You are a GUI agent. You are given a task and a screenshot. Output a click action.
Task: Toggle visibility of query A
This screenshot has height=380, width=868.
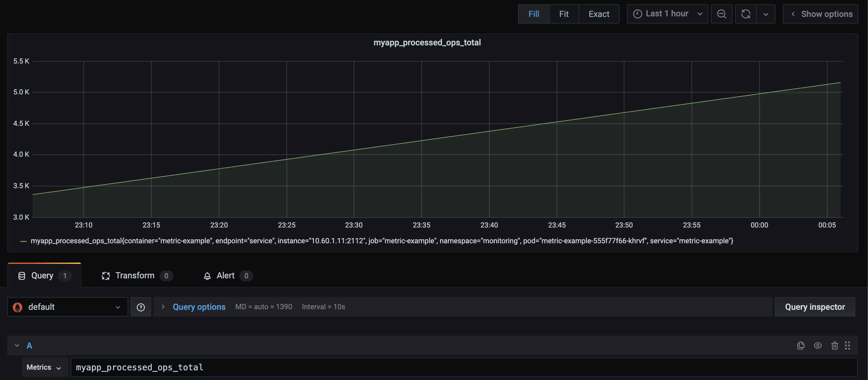coord(818,346)
